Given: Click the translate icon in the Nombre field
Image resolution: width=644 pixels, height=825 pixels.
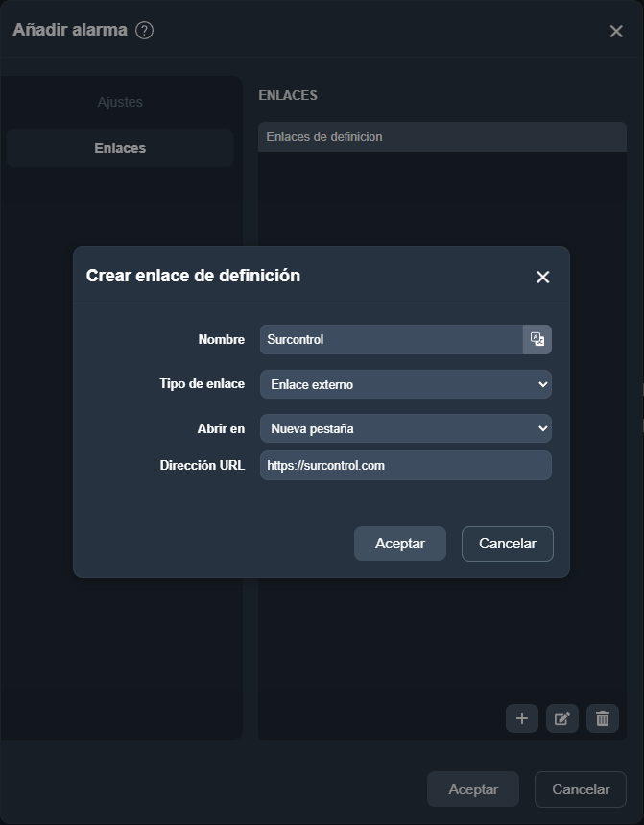Looking at the screenshot, I should point(537,339).
